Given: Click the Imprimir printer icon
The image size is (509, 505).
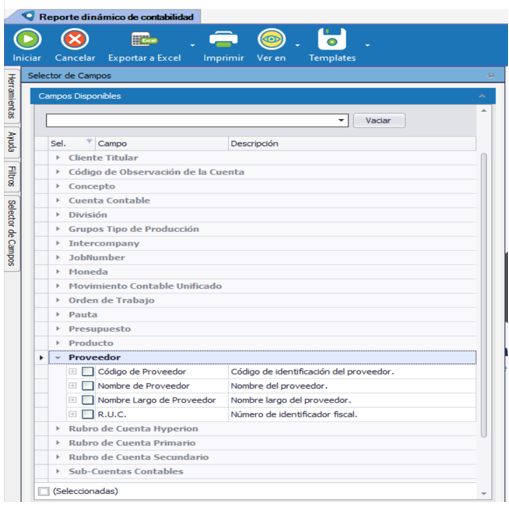Looking at the screenshot, I should click(x=223, y=39).
